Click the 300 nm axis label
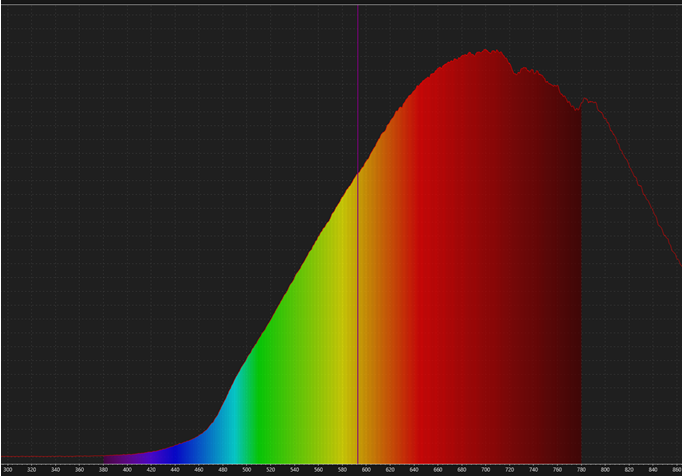The image size is (684, 476). (8, 469)
